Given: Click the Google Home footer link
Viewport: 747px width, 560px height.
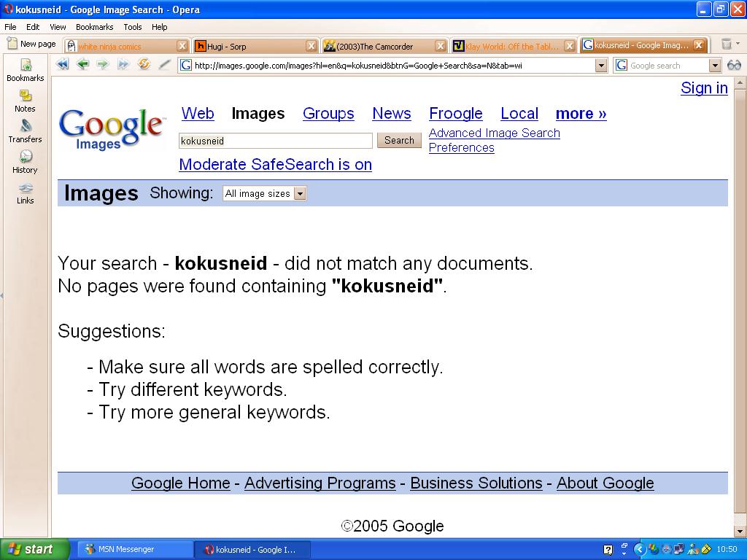Looking at the screenshot, I should click(181, 483).
